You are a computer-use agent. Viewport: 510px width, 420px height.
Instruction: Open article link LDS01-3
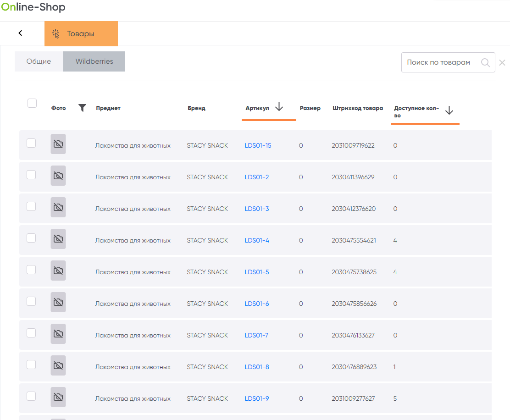pos(257,209)
